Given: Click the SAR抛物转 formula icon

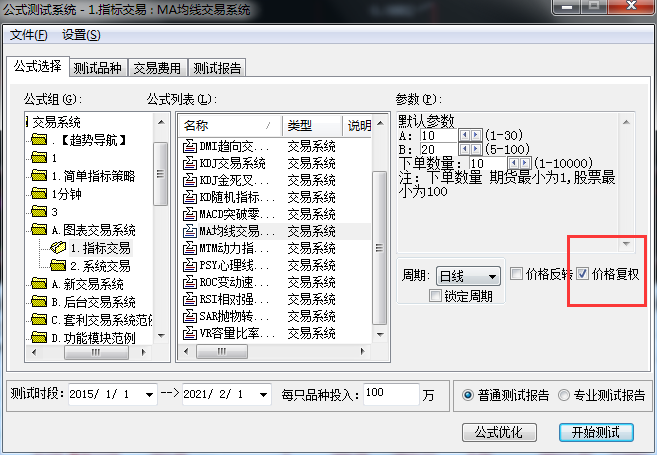Looking at the screenshot, I should point(190,316).
